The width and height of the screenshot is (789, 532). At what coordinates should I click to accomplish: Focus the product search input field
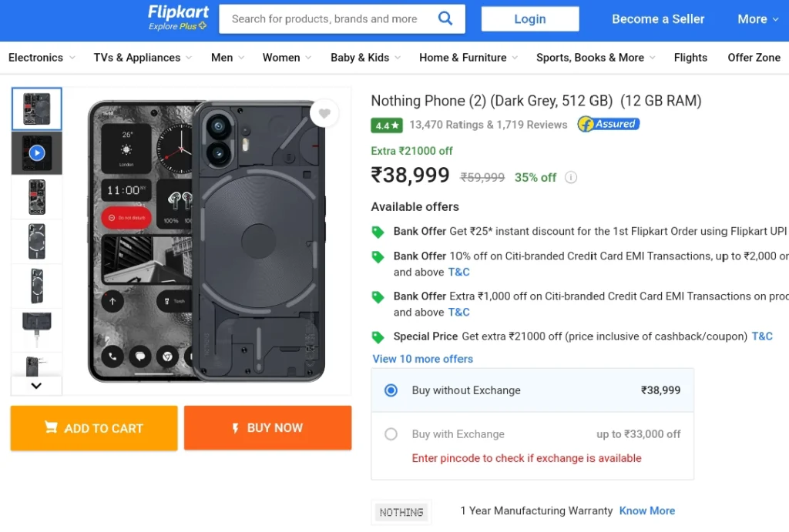click(x=327, y=19)
